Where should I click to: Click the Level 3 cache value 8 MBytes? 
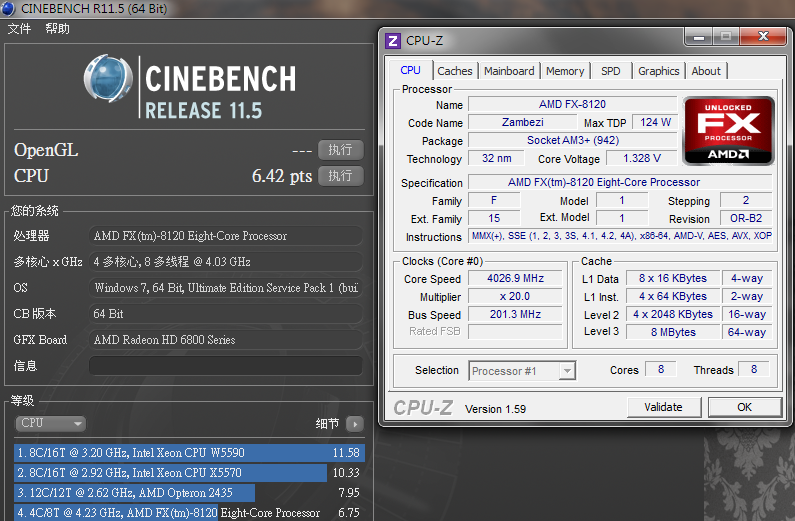point(673,332)
